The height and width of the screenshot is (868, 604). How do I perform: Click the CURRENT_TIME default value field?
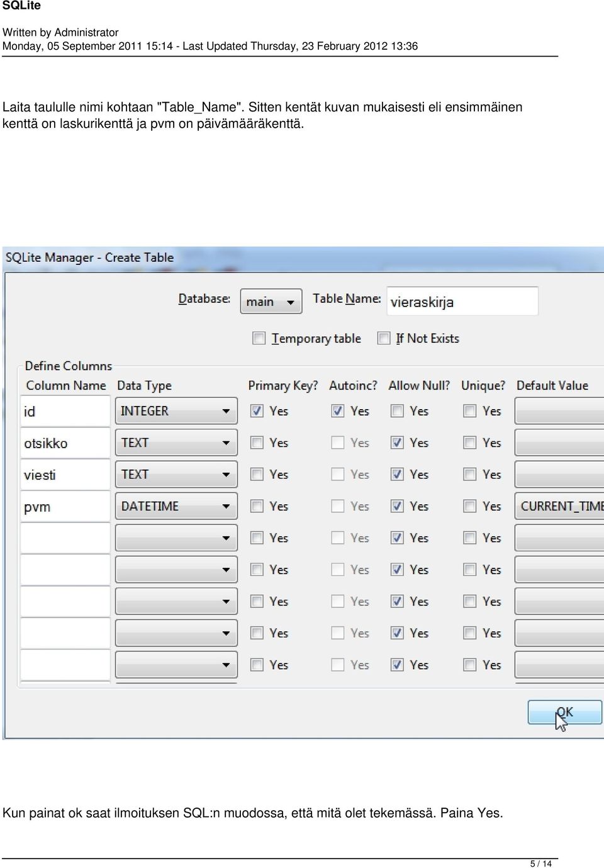coord(559,506)
